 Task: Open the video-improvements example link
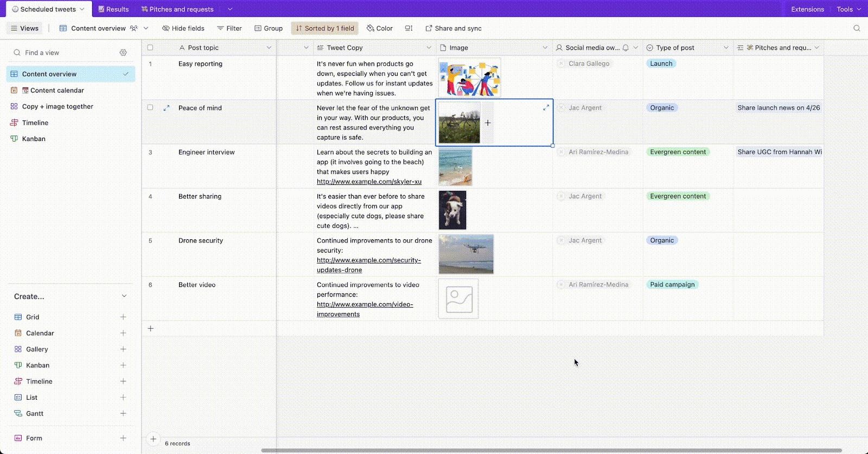tap(365, 309)
